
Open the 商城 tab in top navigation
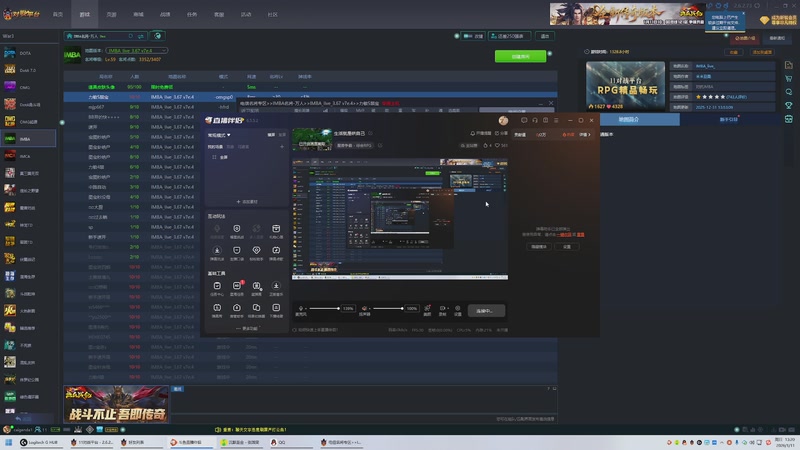[138, 14]
